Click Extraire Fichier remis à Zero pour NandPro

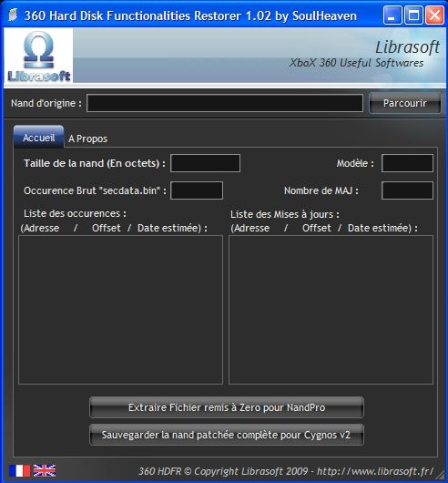(227, 407)
